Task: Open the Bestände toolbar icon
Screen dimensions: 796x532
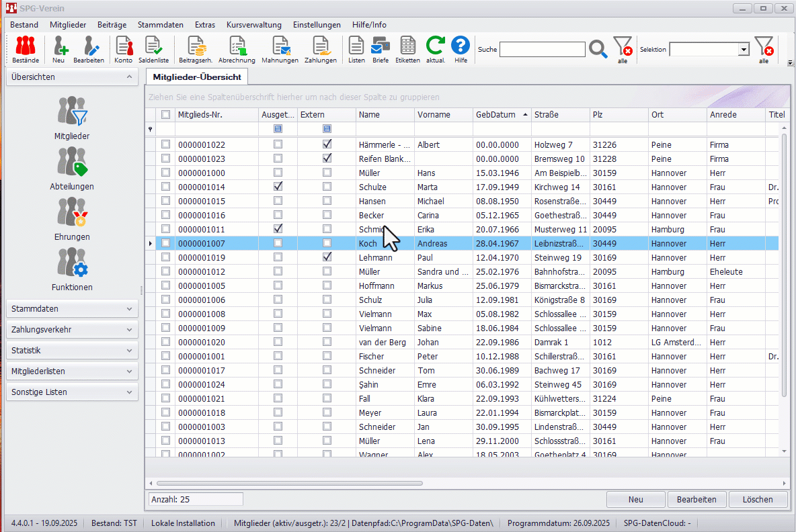Action: 26,49
